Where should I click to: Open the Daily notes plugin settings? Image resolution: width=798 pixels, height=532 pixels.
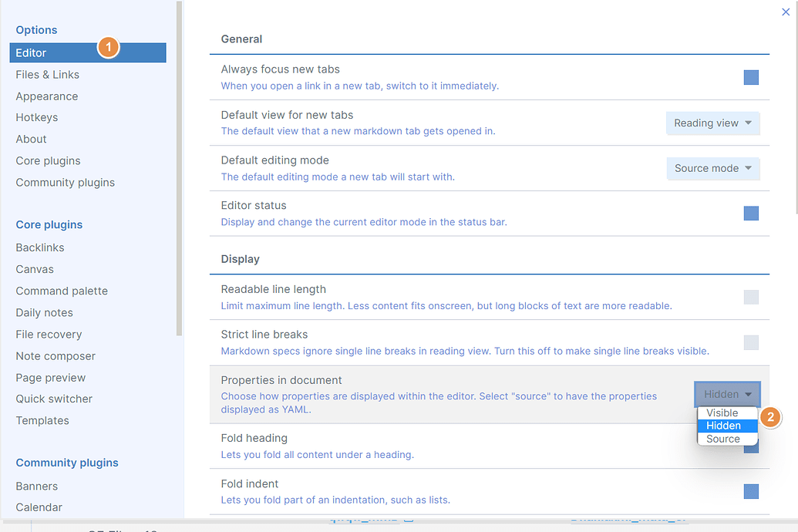coord(45,312)
